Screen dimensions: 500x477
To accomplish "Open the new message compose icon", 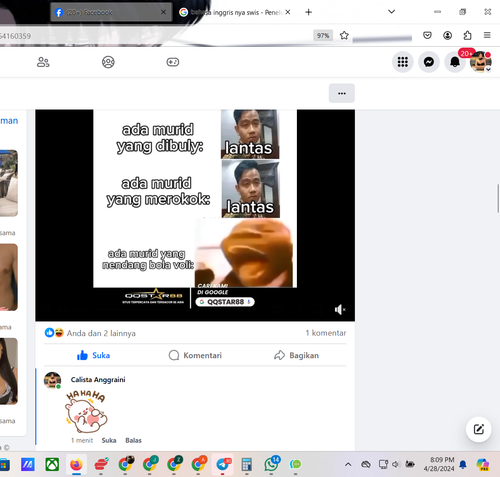I will [x=479, y=429].
